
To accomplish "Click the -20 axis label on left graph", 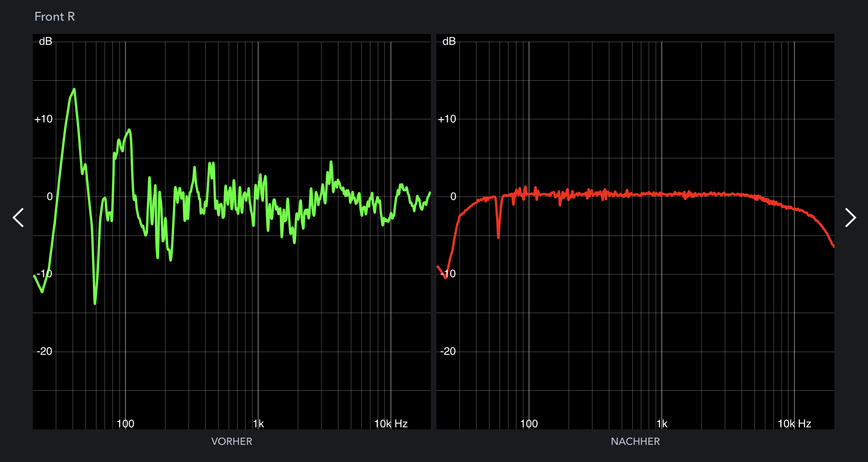I will [x=44, y=351].
